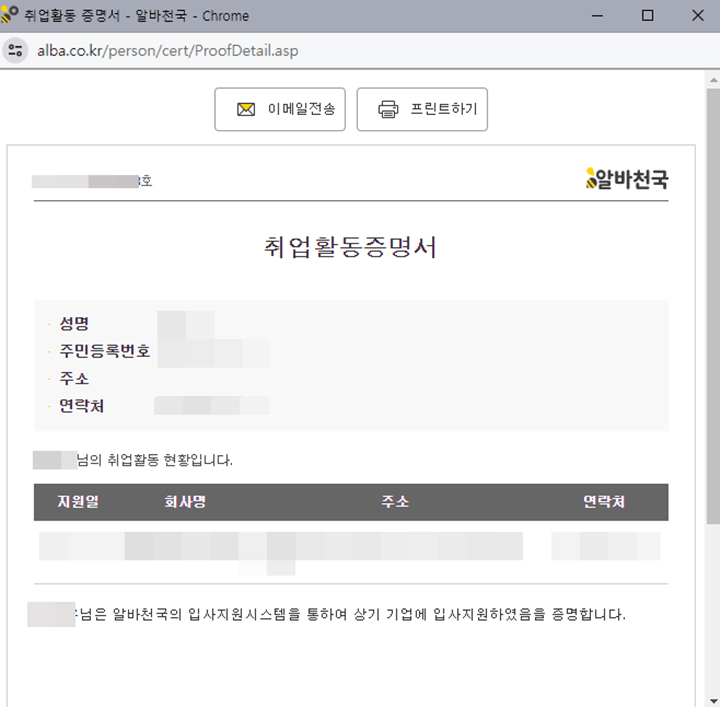Click the sentence ending 입사지원하였음을 증명합니다.
The image size is (720, 707).
352,614
